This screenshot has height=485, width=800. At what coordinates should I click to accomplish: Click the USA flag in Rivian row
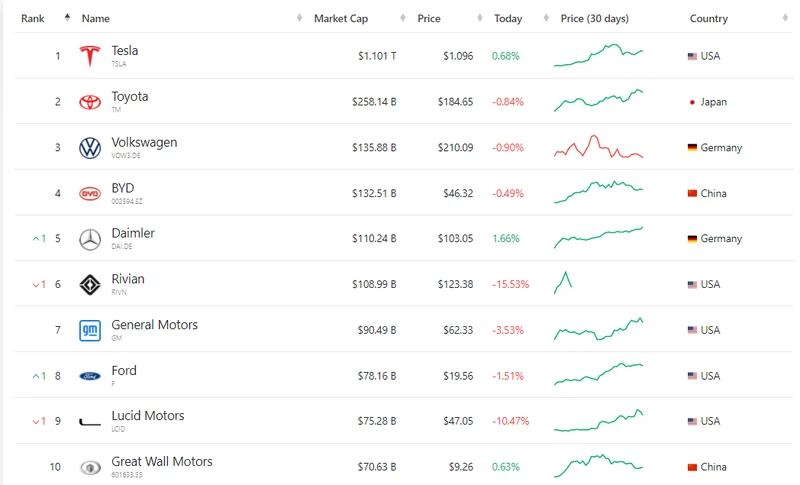[692, 285]
